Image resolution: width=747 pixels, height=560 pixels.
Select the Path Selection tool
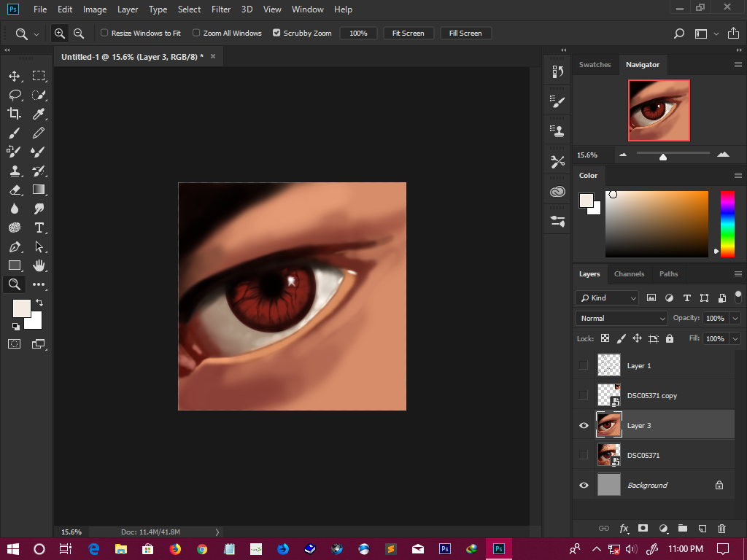tap(39, 246)
